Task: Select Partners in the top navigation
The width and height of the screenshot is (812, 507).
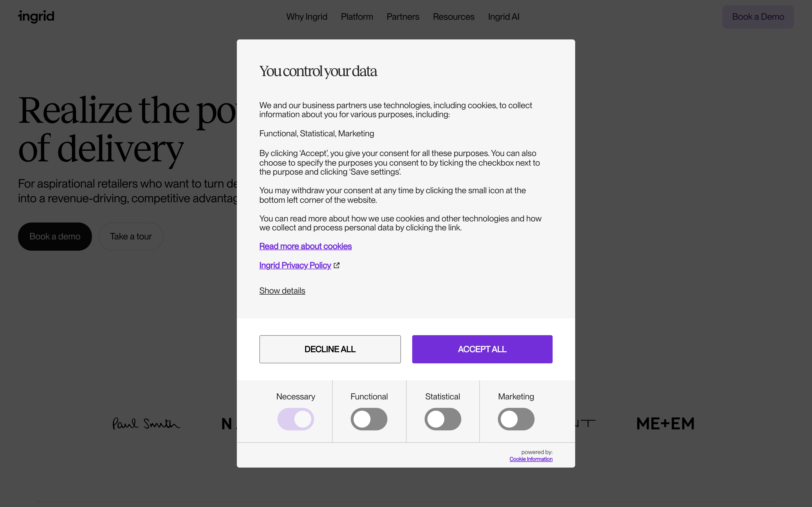Action: 403,16
